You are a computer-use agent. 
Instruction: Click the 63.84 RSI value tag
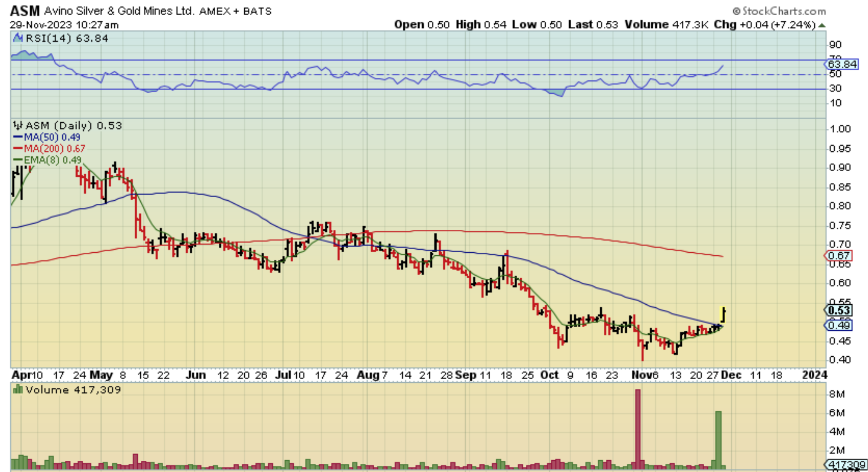[842, 65]
